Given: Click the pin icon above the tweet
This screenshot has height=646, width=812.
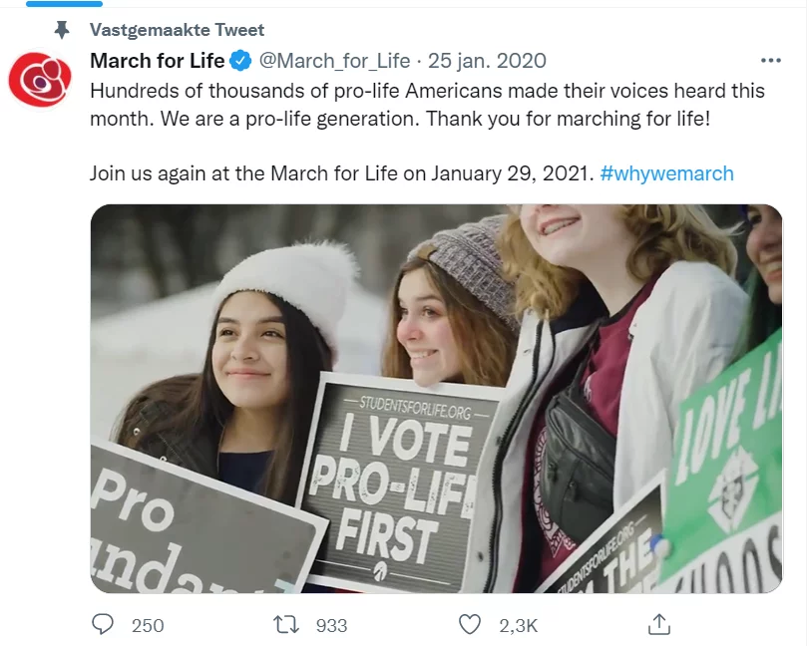Looking at the screenshot, I should pyautogui.click(x=62, y=30).
